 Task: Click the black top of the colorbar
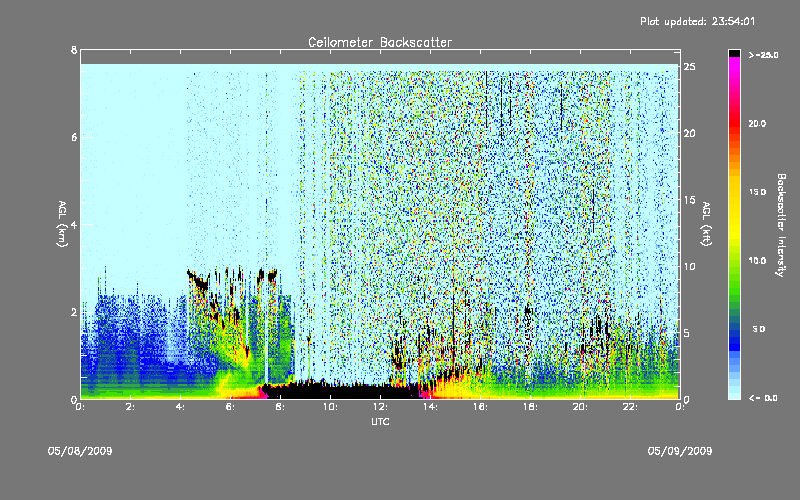click(x=734, y=53)
